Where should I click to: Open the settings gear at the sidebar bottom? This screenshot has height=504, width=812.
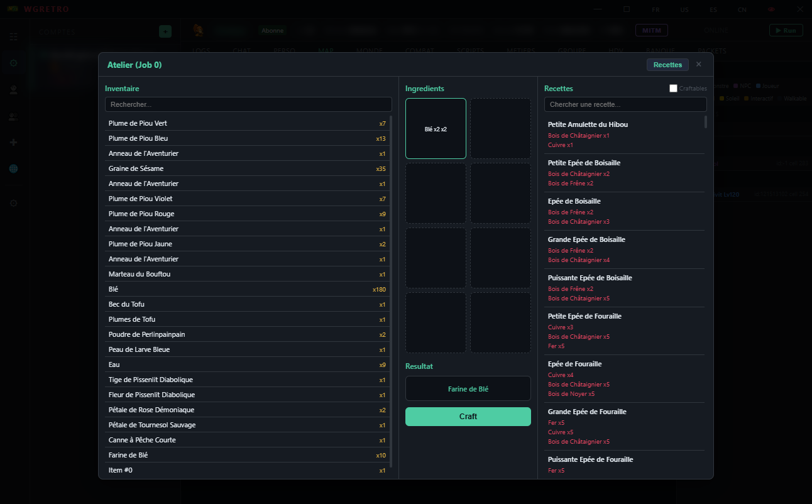point(14,204)
